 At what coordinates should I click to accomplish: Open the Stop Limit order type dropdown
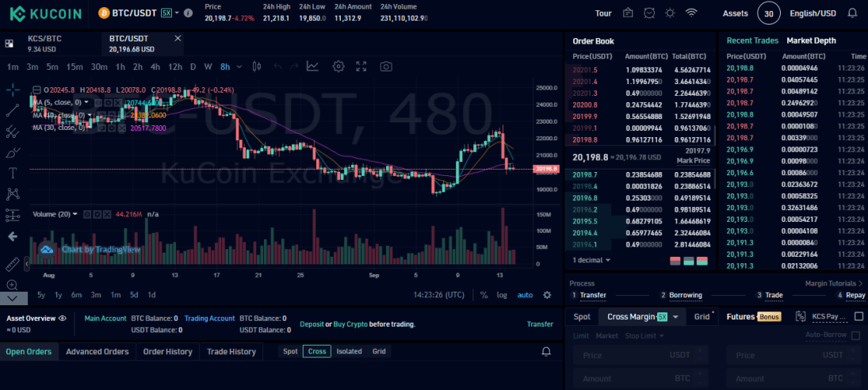click(x=645, y=336)
